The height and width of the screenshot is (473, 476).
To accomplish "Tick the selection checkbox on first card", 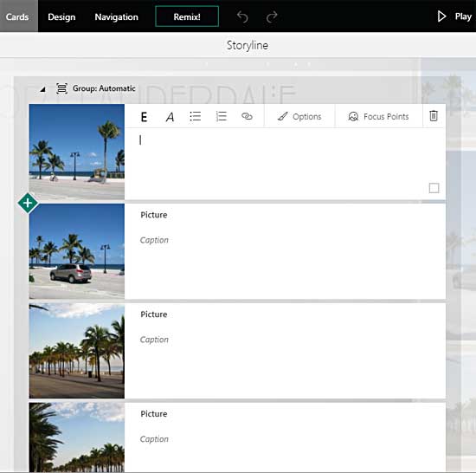I will (434, 188).
